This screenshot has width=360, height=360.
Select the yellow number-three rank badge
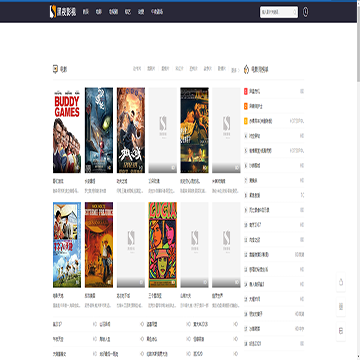click(246, 121)
